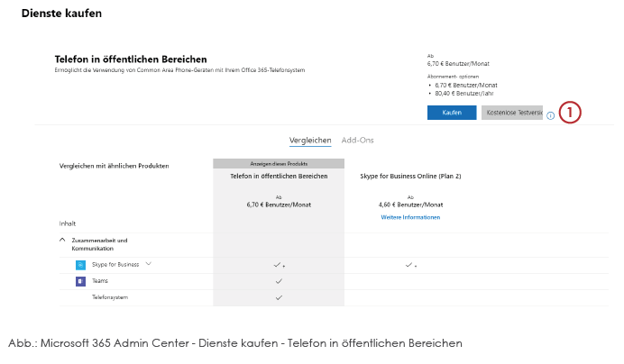This screenshot has height=364, width=624.
Task: Start the Kostenlose Testversion
Action: (512, 113)
